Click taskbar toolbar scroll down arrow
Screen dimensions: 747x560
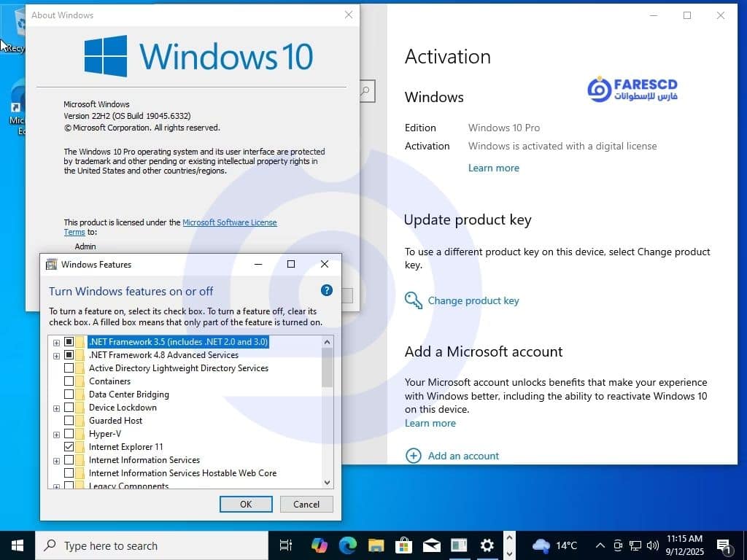pos(508,553)
